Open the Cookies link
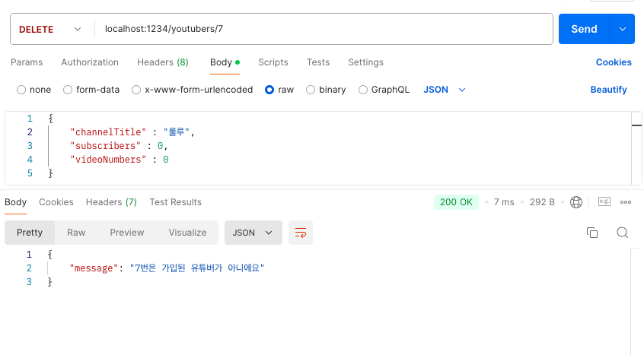The height and width of the screenshot is (355, 644). [614, 62]
